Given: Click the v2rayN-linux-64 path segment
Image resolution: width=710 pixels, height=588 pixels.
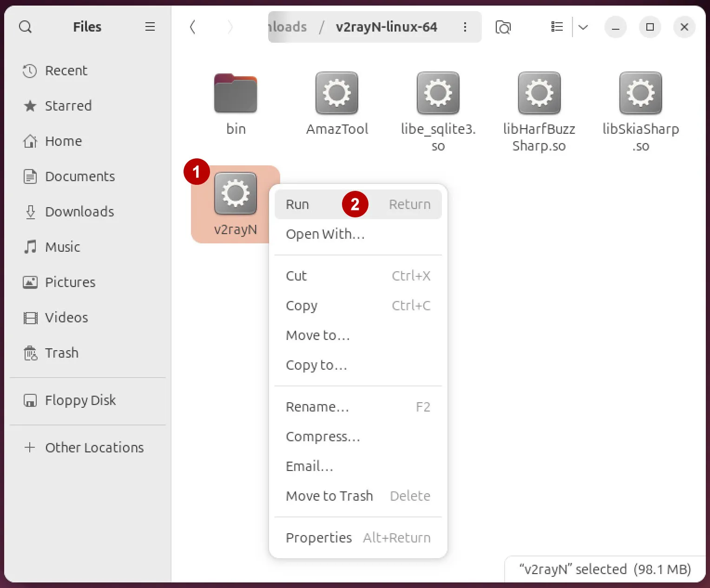Looking at the screenshot, I should click(387, 27).
